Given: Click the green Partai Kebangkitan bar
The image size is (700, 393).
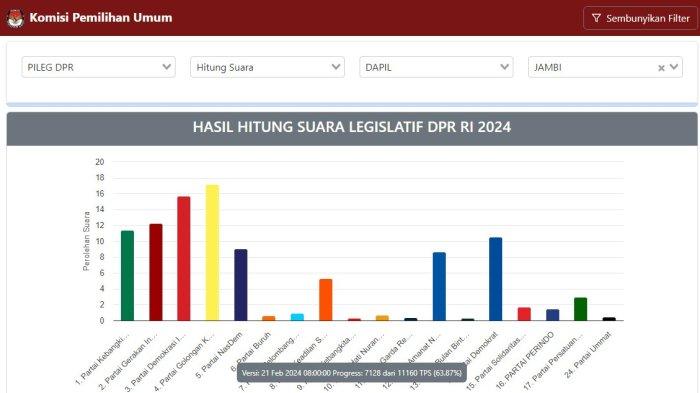Looking at the screenshot, I should (x=127, y=276).
